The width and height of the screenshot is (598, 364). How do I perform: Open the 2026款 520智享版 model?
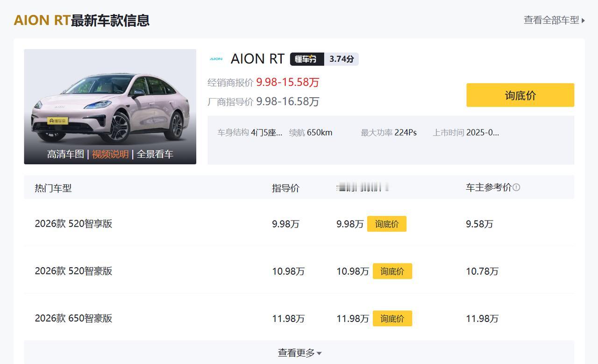[73, 224]
